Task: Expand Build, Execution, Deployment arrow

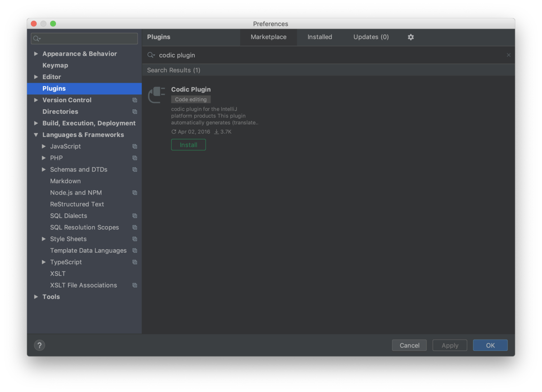Action: pyautogui.click(x=36, y=123)
